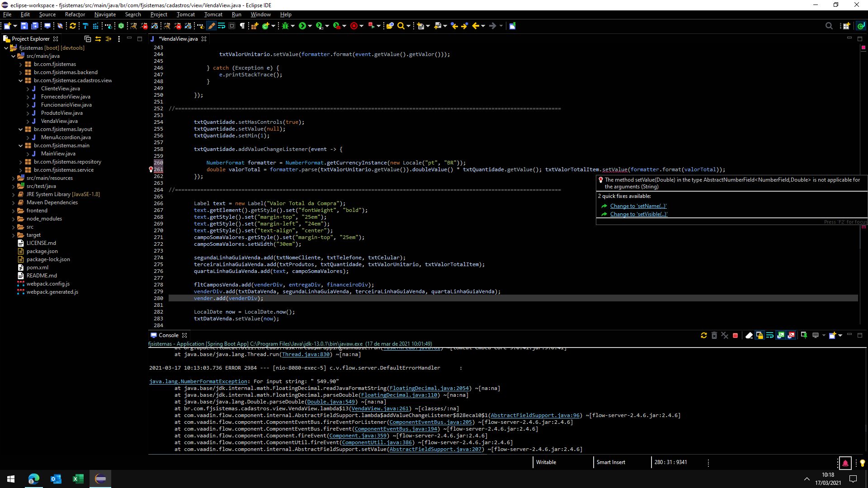The image size is (868, 488).
Task: Click Collapse All in Project Explorer
Action: [88, 39]
